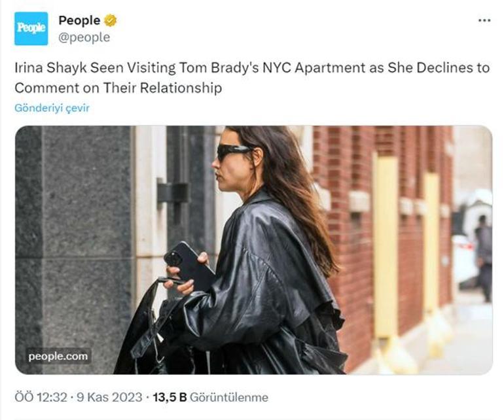Click the people.com watermark on photo
The height and width of the screenshot is (420, 504).
point(58,356)
